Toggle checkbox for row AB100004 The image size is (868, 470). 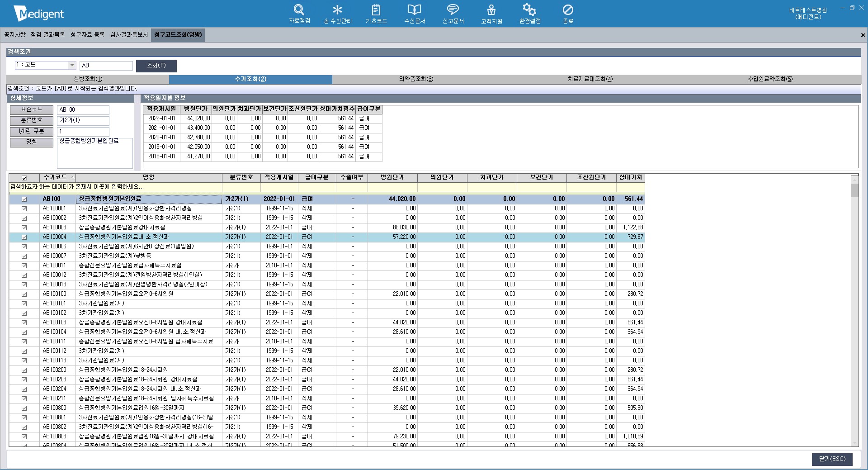24,237
